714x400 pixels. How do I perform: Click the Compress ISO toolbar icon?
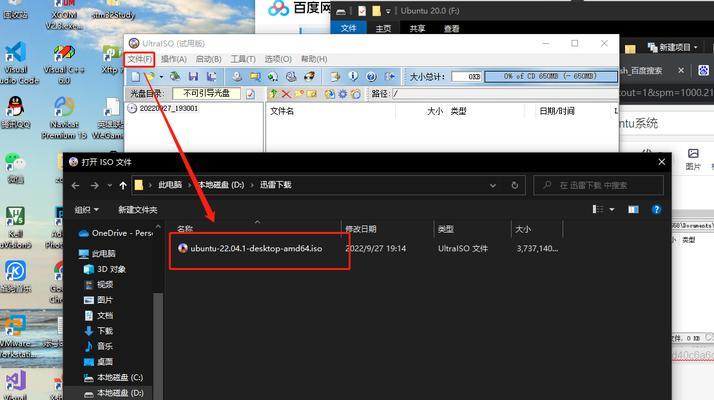(255, 77)
